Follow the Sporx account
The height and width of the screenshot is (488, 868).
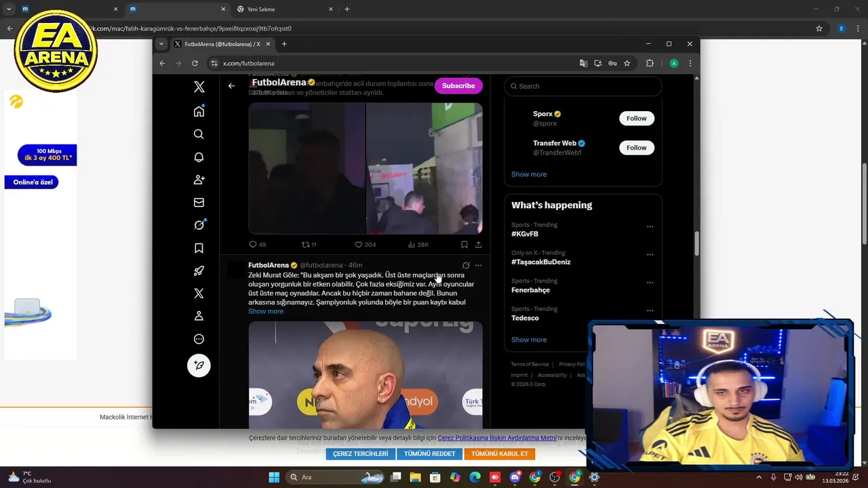pos(637,118)
